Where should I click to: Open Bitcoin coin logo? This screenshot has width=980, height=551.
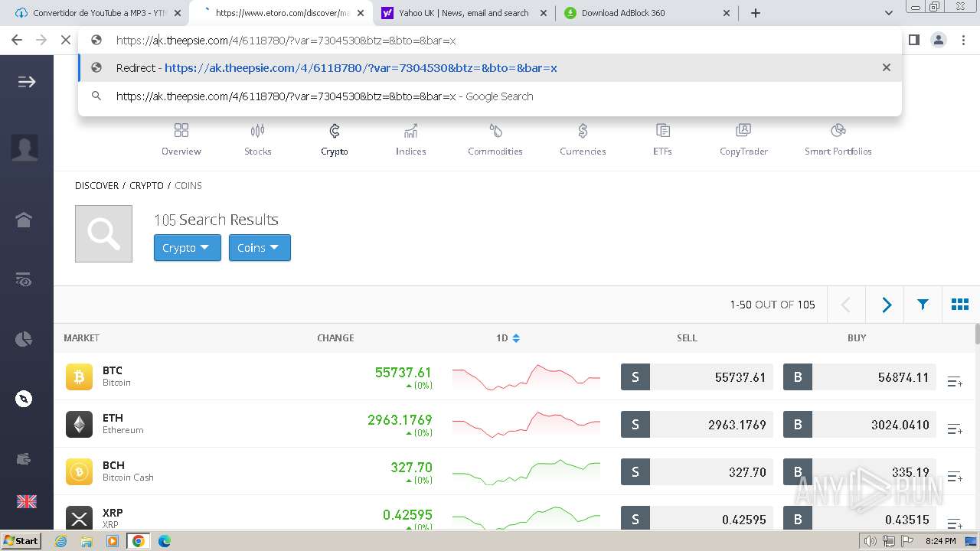pyautogui.click(x=79, y=377)
